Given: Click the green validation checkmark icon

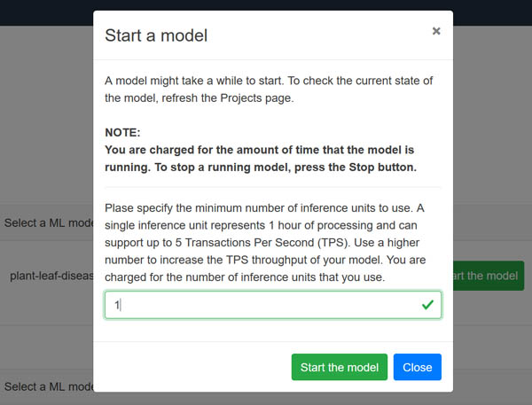Looking at the screenshot, I should (x=427, y=305).
